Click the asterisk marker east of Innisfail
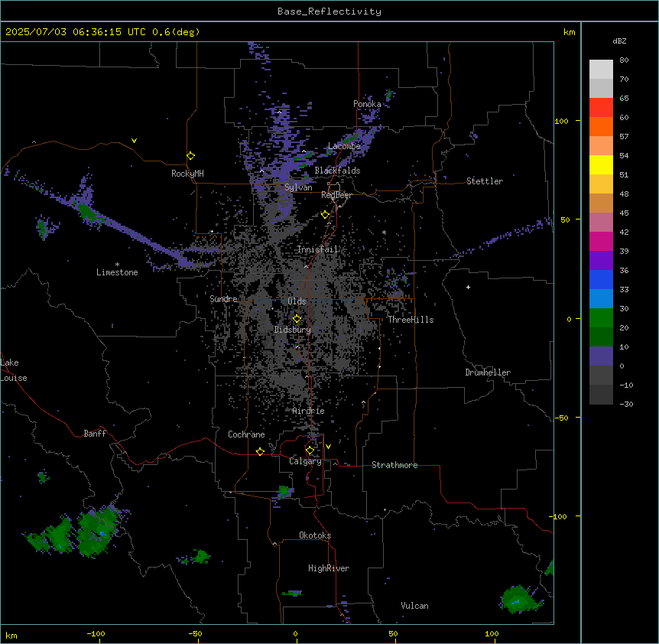This screenshot has height=644, width=659. (384, 233)
